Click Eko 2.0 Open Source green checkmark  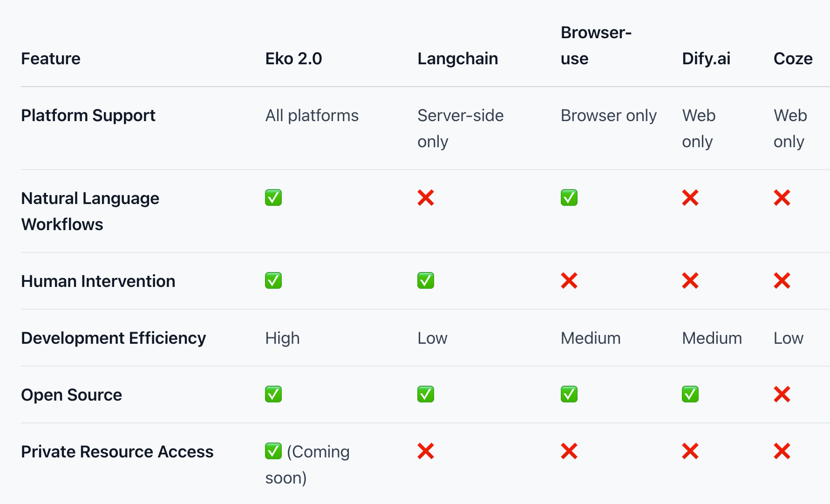[273, 394]
